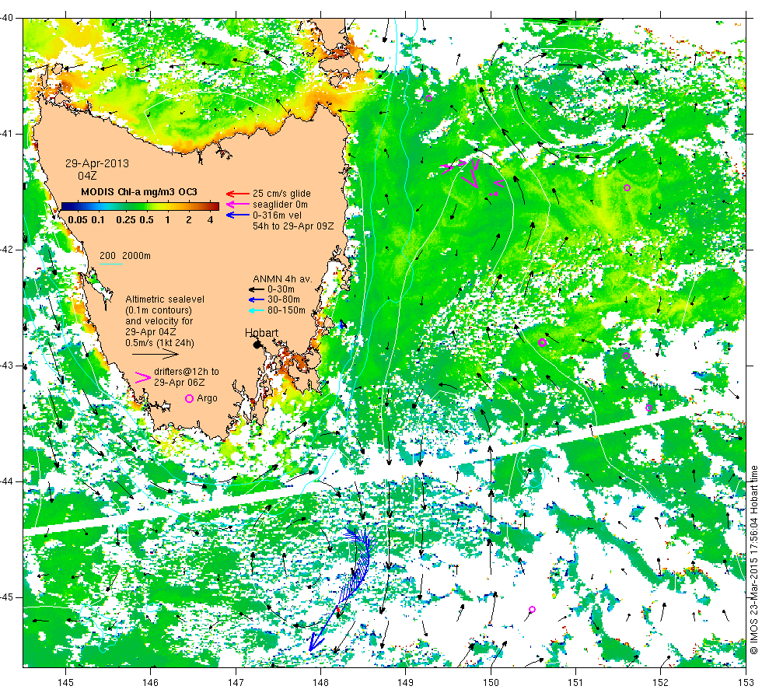Click the 0.5m/s velocity scale arrow

156,355
